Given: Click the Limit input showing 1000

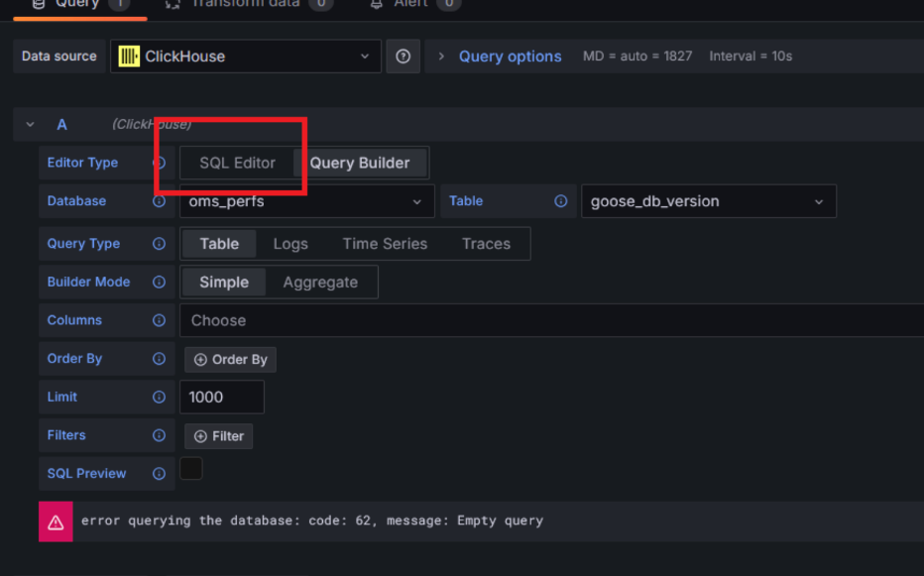Looking at the screenshot, I should 222,397.
